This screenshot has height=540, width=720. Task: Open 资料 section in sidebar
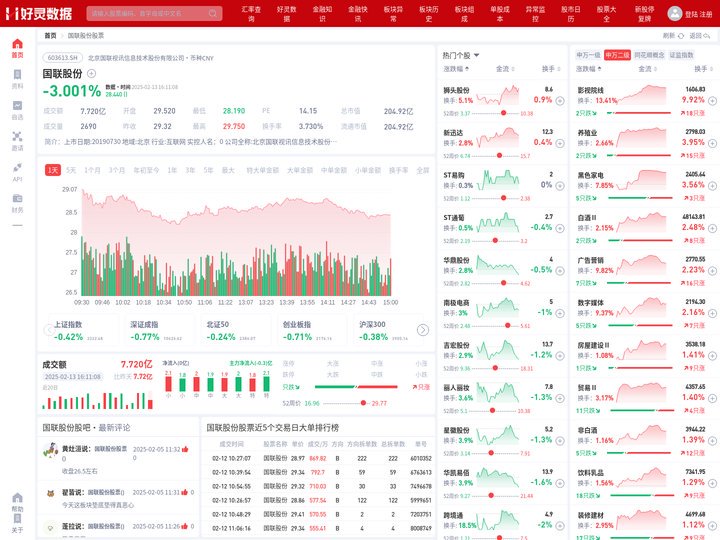17,79
